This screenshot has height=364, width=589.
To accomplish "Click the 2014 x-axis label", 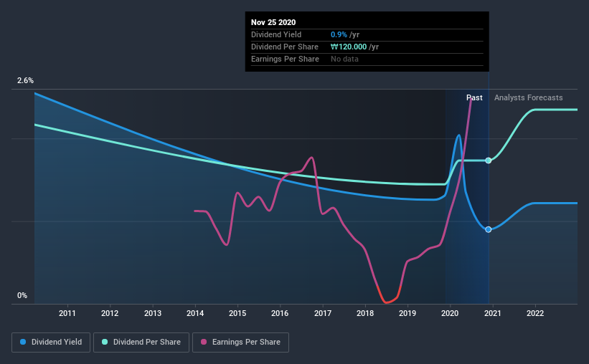I will (195, 313).
